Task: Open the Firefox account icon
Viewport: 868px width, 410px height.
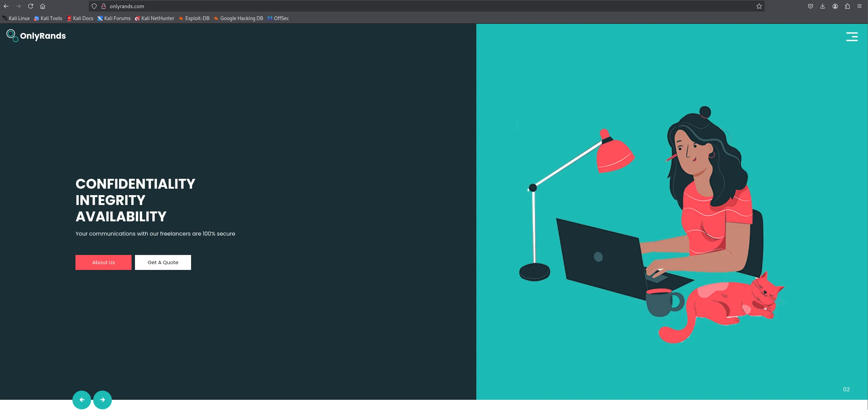Action: [x=835, y=6]
